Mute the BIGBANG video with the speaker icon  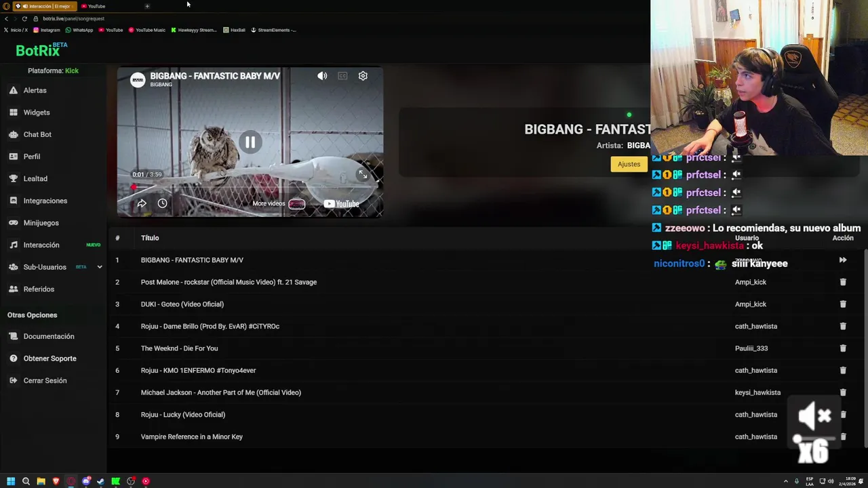322,76
